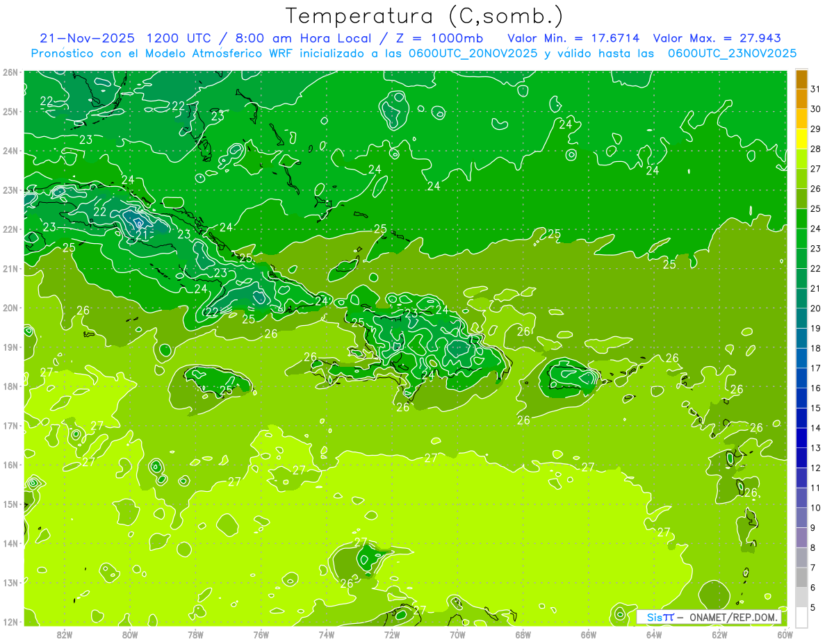Click the 15N latitude axis label

pos(10,504)
